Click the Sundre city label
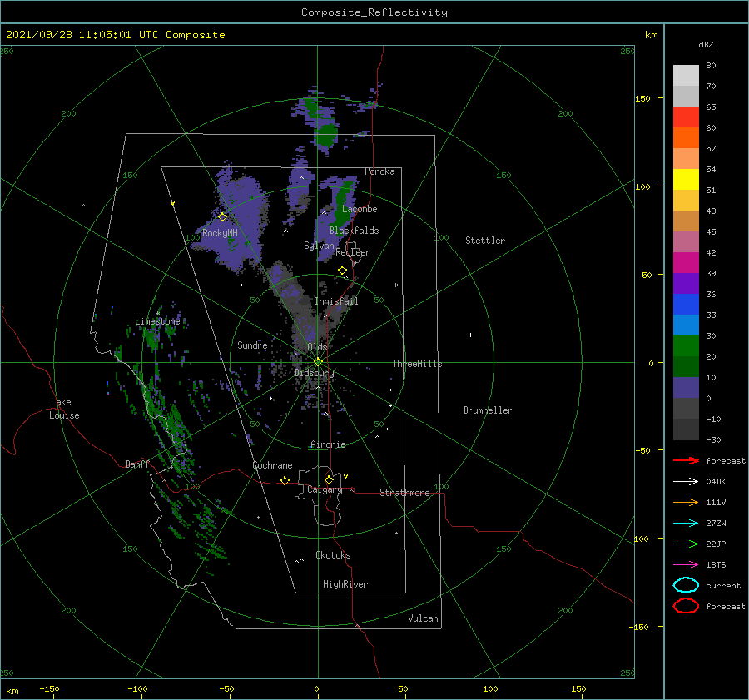Image resolution: width=749 pixels, height=700 pixels. point(252,345)
